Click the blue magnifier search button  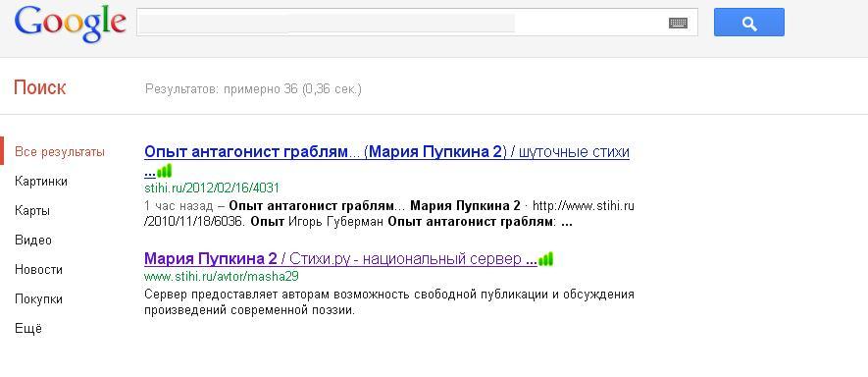pyautogui.click(x=749, y=23)
